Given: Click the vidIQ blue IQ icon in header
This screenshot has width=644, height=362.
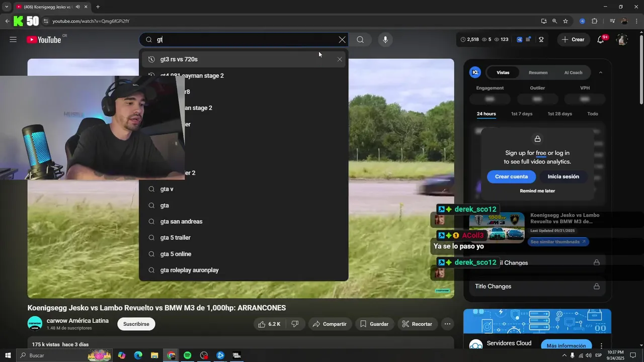Looking at the screenshot, I should click(x=520, y=40).
